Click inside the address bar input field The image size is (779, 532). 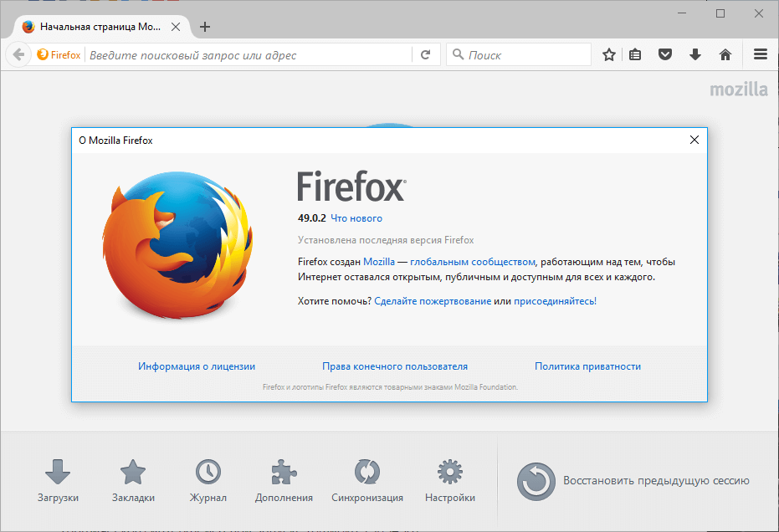234,54
